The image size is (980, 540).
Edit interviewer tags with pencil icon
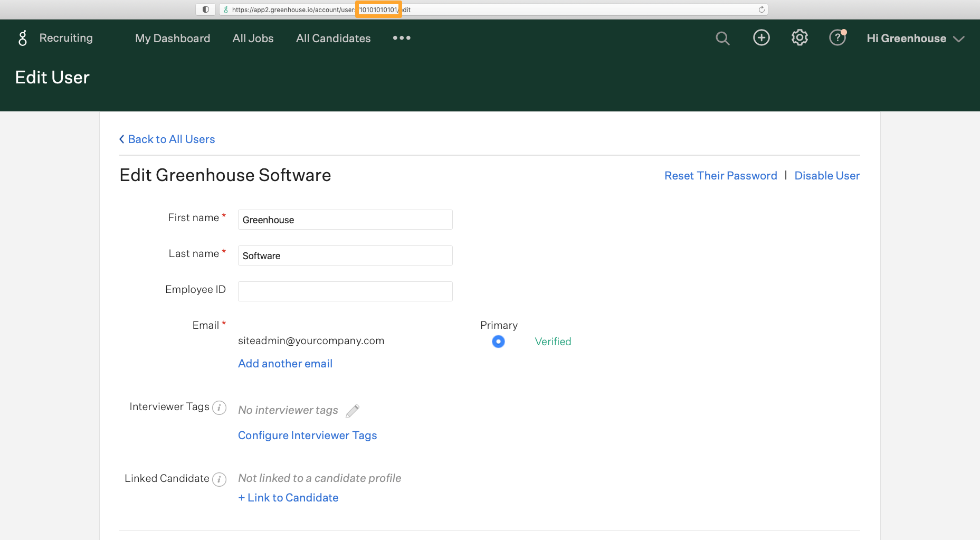pyautogui.click(x=353, y=411)
